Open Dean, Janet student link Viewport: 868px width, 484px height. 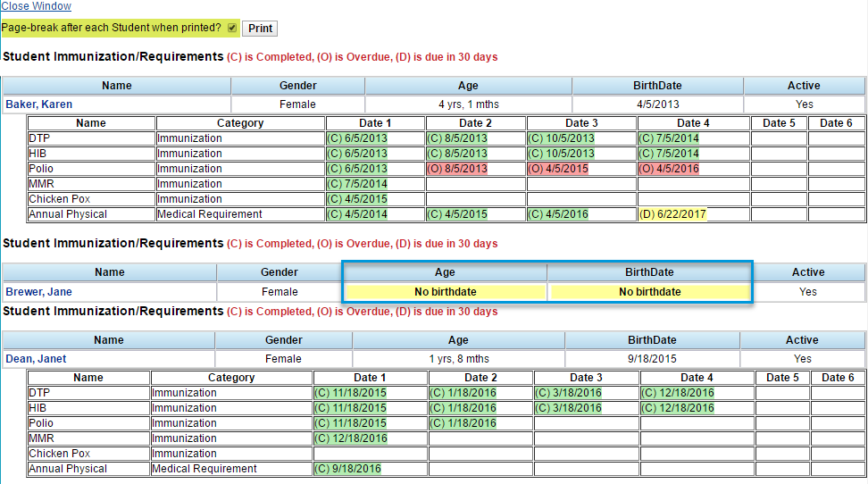(36, 358)
